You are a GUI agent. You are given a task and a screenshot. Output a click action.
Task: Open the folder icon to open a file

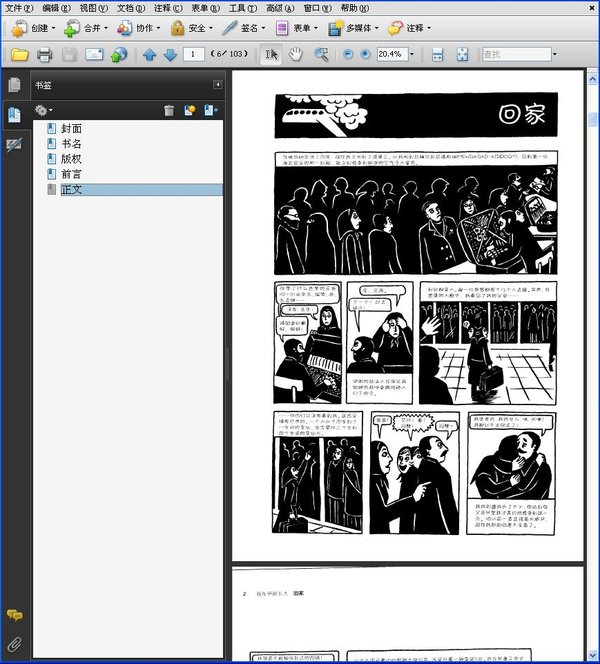[x=19, y=54]
